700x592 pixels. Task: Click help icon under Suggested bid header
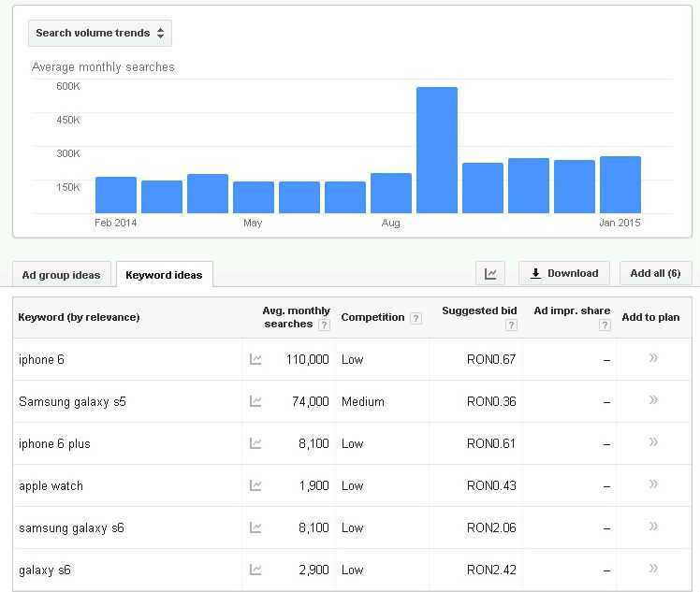pyautogui.click(x=511, y=325)
